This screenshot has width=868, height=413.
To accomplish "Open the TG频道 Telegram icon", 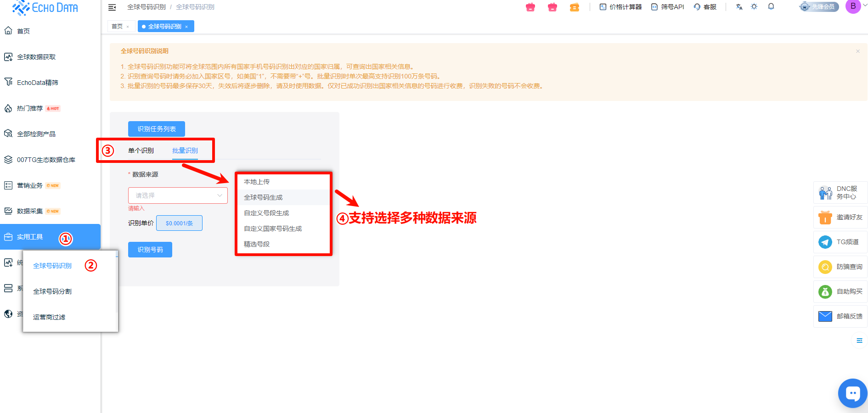I will pos(825,242).
